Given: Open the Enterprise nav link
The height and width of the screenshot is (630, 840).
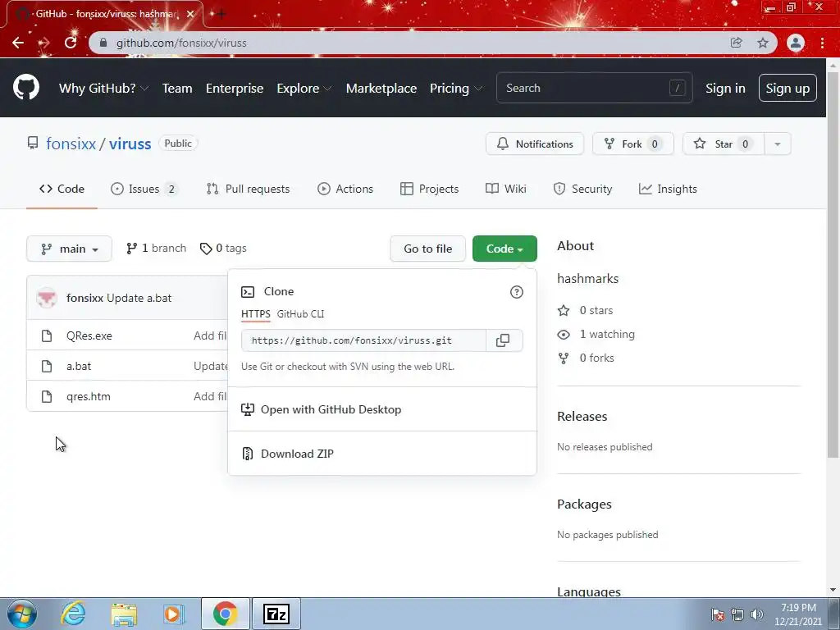Looking at the screenshot, I should (235, 89).
